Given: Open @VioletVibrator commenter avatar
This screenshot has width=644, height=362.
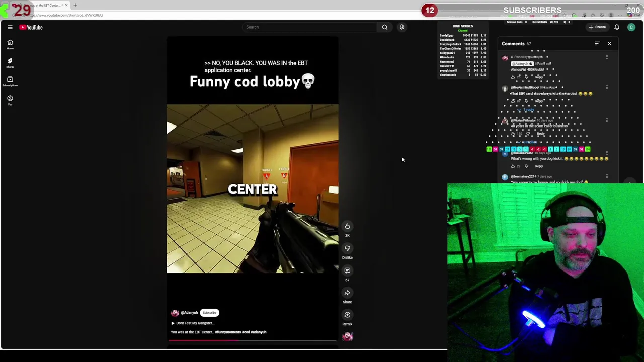Looking at the screenshot, I should pos(505,121).
